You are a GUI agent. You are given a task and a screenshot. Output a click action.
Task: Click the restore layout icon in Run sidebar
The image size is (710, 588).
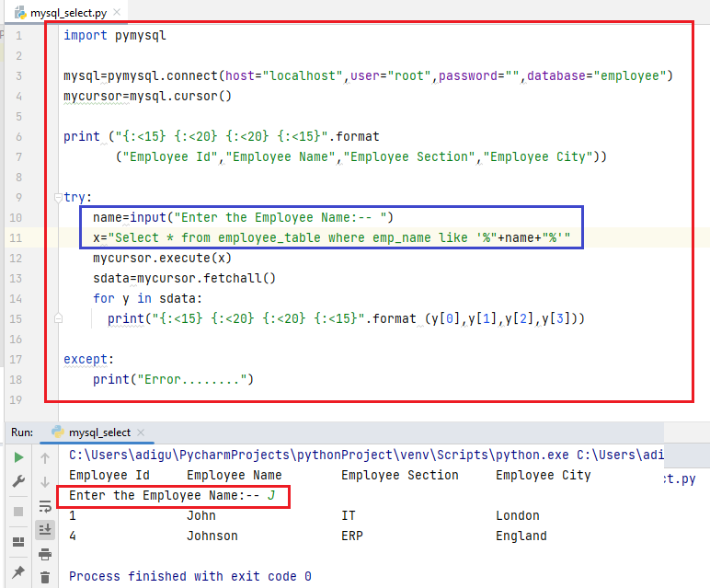tap(18, 542)
